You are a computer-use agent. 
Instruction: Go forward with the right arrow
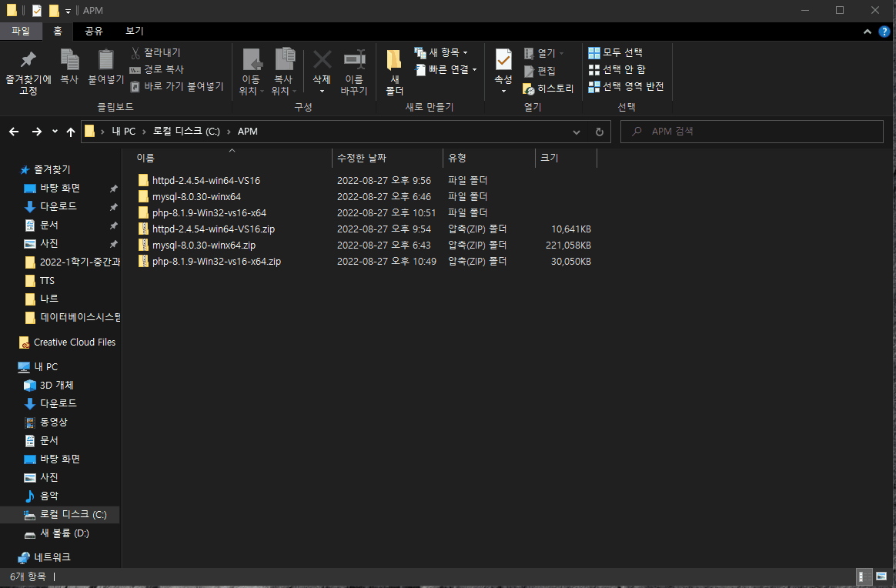point(37,132)
